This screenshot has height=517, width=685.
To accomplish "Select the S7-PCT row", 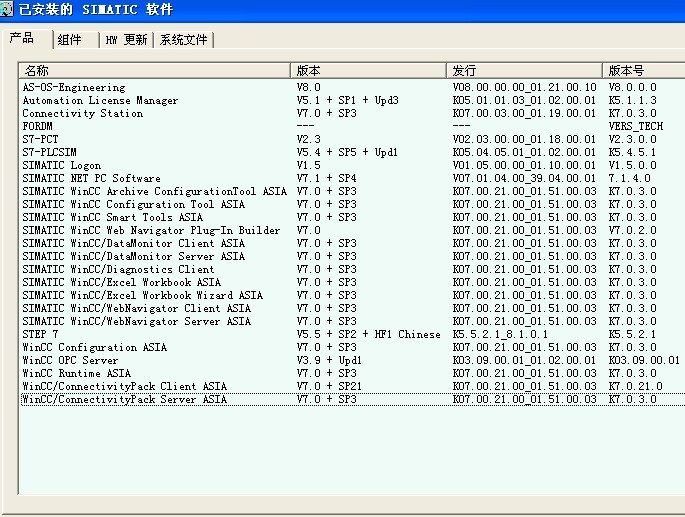I will pos(40,139).
